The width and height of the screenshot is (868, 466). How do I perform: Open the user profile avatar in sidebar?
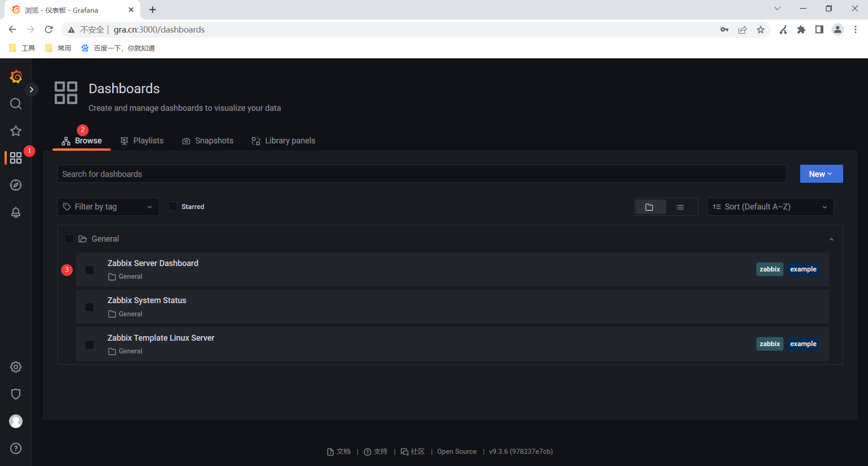[16, 421]
